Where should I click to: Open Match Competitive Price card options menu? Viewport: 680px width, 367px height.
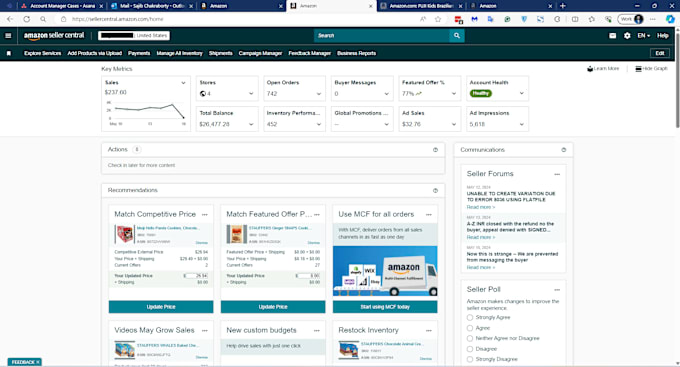tap(205, 215)
